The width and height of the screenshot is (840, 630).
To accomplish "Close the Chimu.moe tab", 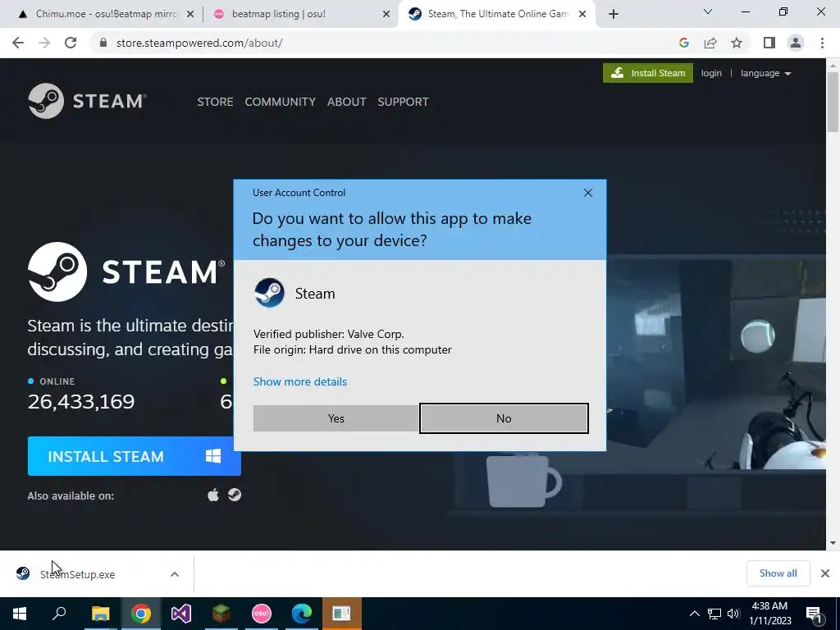I will pos(189,15).
